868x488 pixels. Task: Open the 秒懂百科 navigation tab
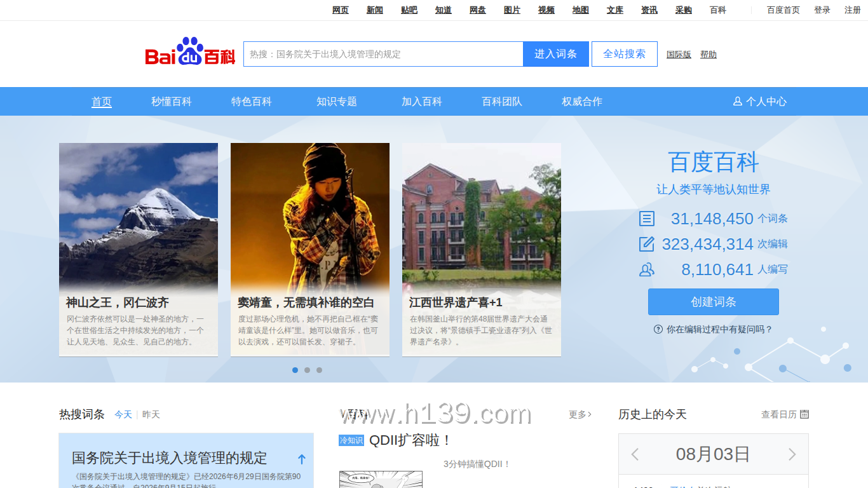pos(172,102)
